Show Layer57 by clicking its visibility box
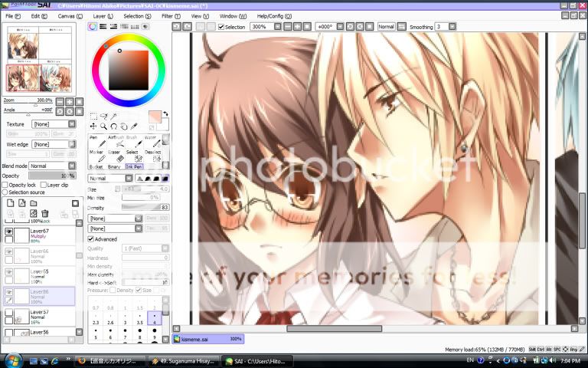This screenshot has height=368, width=588. (x=8, y=313)
